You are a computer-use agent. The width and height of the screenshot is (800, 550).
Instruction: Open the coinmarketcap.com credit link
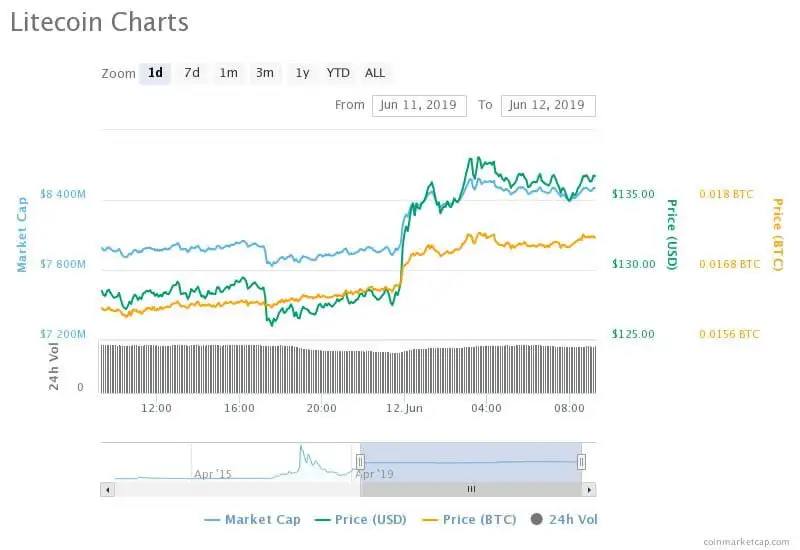tap(745, 541)
